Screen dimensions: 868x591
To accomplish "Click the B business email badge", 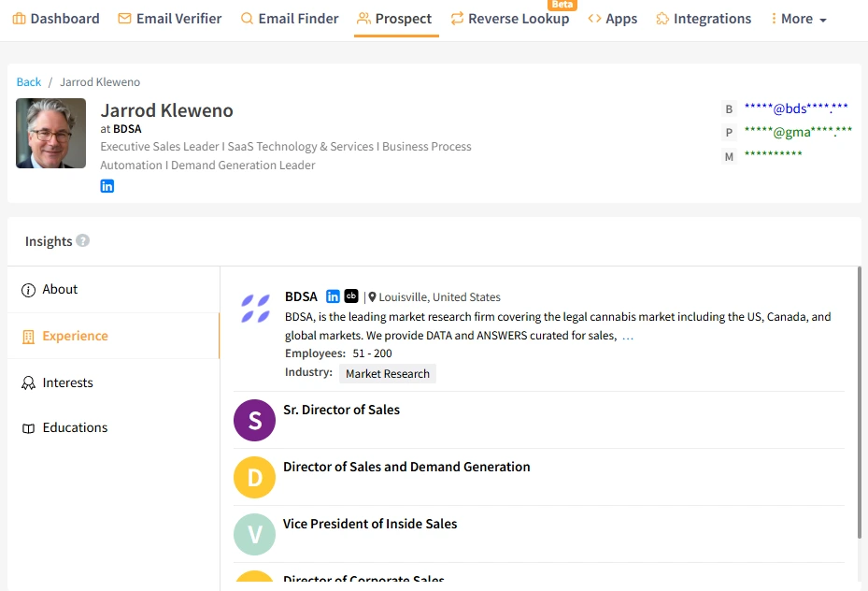I will 729,109.
